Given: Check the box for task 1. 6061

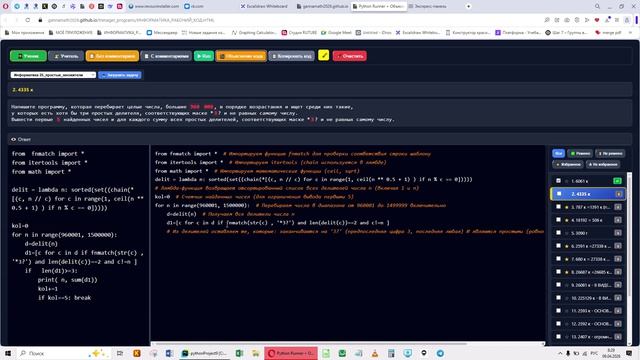Looking at the screenshot, I should 558,181.
